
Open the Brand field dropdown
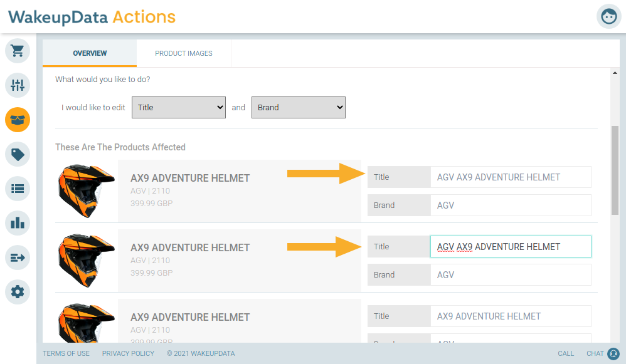[298, 107]
